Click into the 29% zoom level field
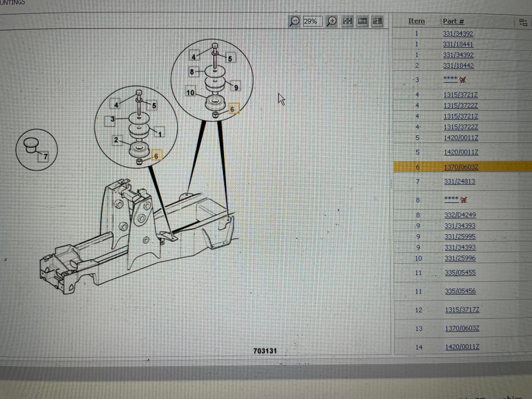 (x=311, y=21)
